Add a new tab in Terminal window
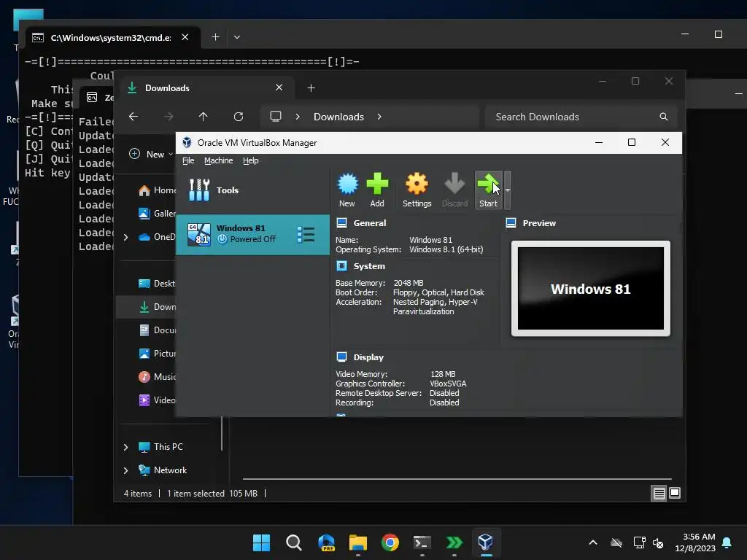747x560 pixels. point(215,37)
